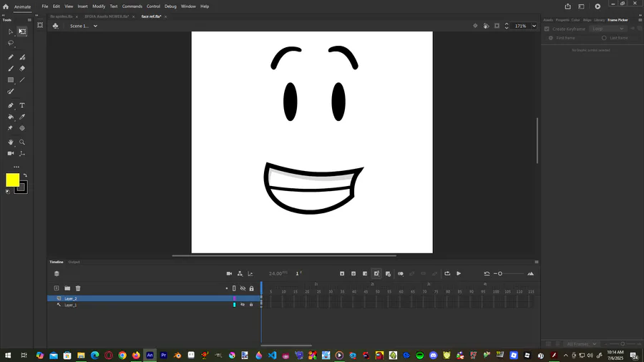
Task: Select the Eraser tool
Action: click(x=22, y=69)
